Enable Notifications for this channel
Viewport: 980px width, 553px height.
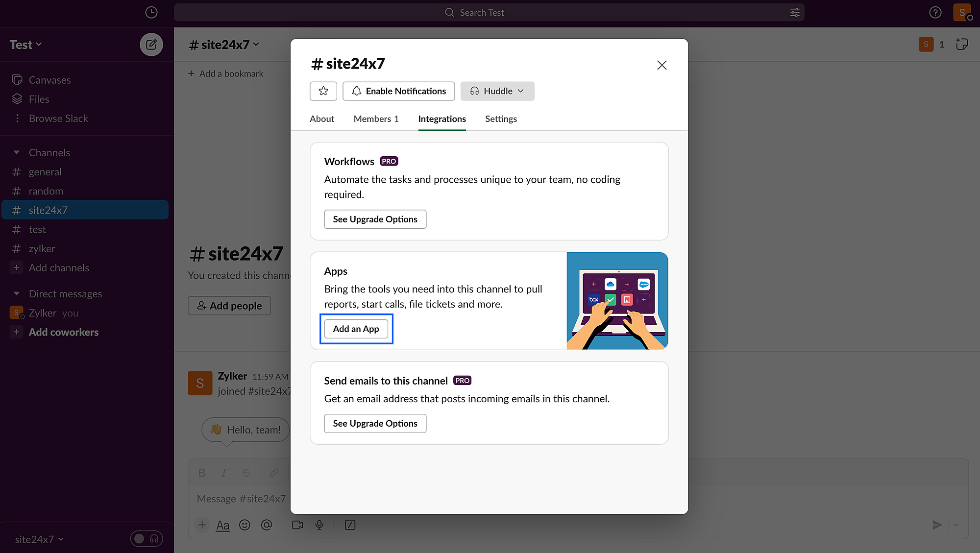tap(398, 91)
